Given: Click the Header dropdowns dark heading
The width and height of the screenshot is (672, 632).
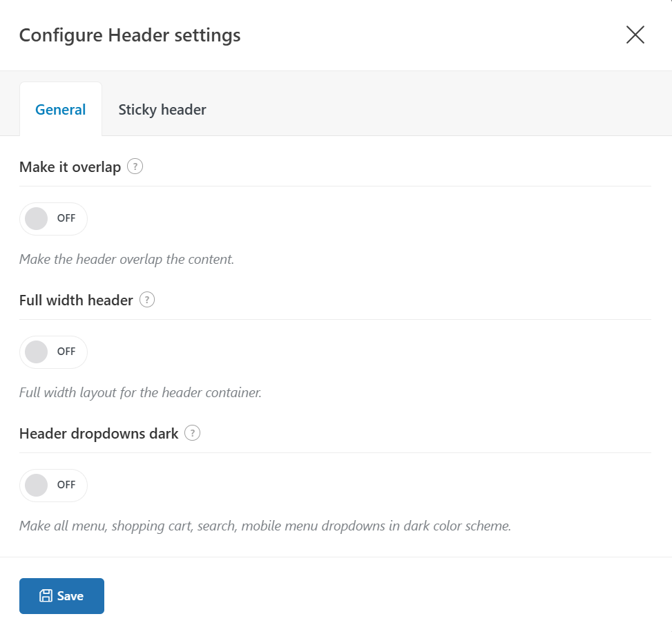Looking at the screenshot, I should click(99, 434).
